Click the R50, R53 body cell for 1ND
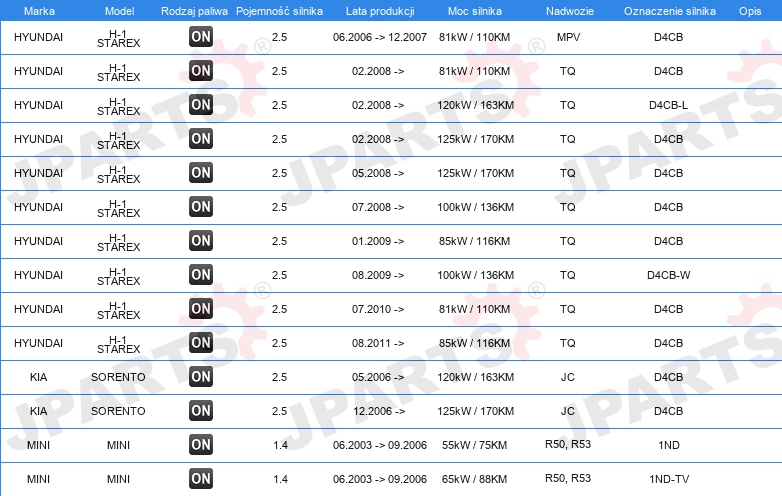This screenshot has width=782, height=496. tap(568, 444)
